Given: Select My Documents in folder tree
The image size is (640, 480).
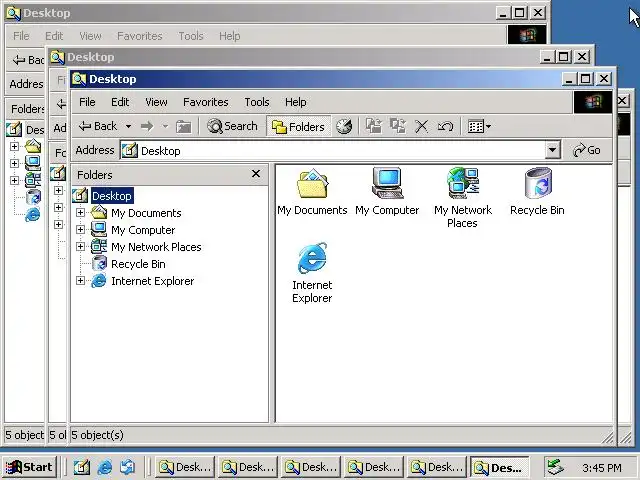Looking at the screenshot, I should (x=146, y=213).
